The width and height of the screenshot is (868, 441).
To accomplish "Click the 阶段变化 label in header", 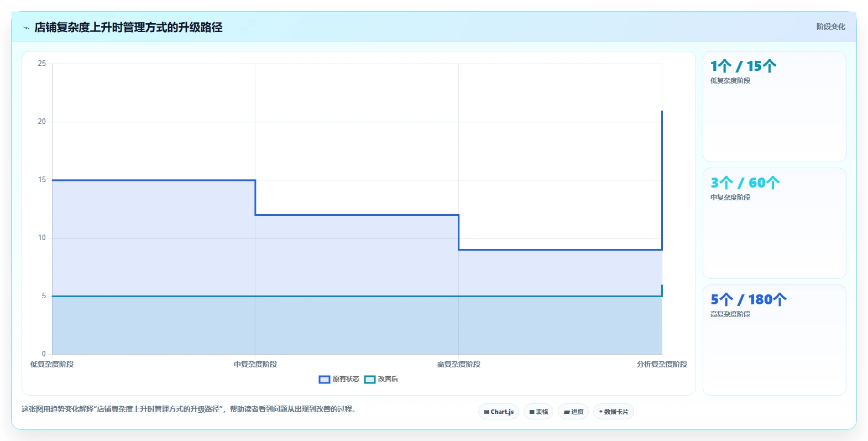I will click(830, 27).
